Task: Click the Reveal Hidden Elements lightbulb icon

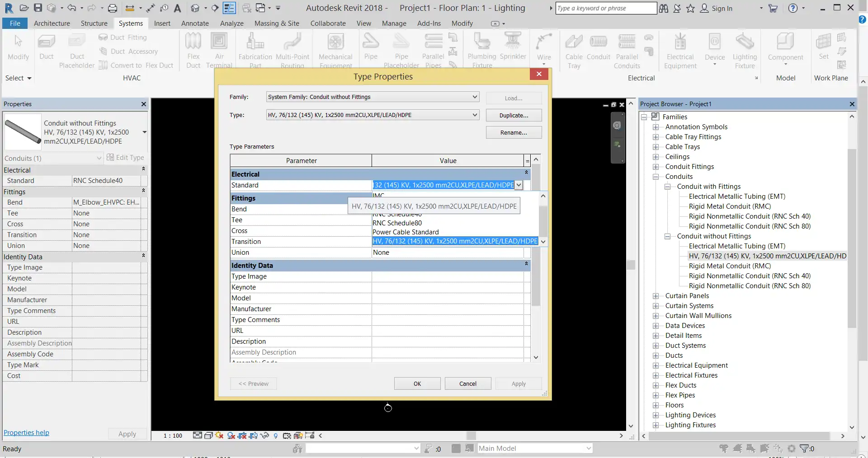Action: click(276, 436)
